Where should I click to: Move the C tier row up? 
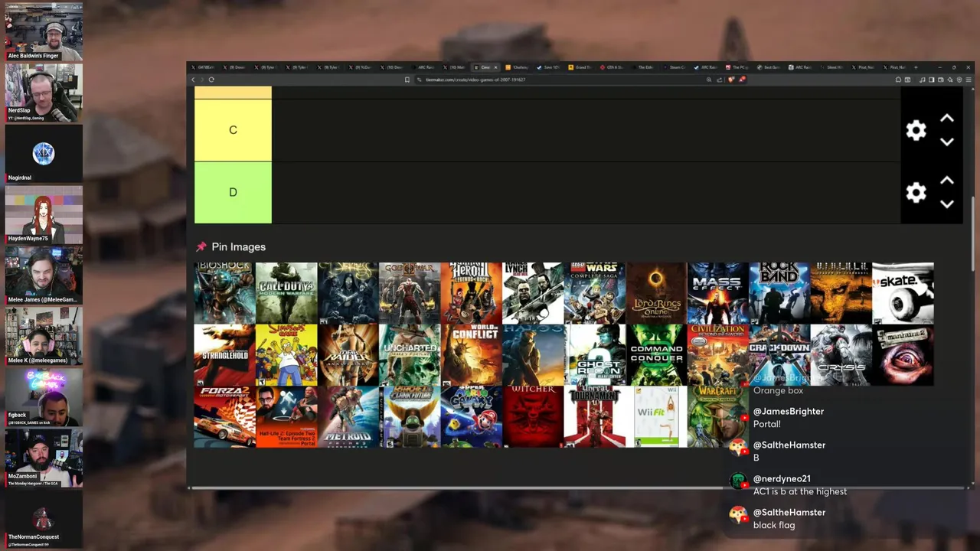click(x=947, y=119)
